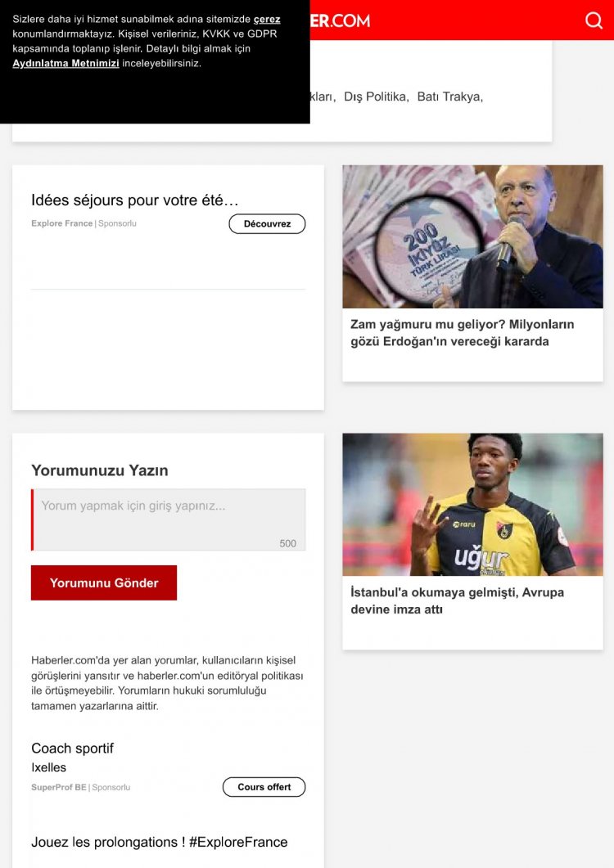The image size is (614, 868).
Task: Focus the Yorum yapmak için comment field
Action: coord(169,519)
